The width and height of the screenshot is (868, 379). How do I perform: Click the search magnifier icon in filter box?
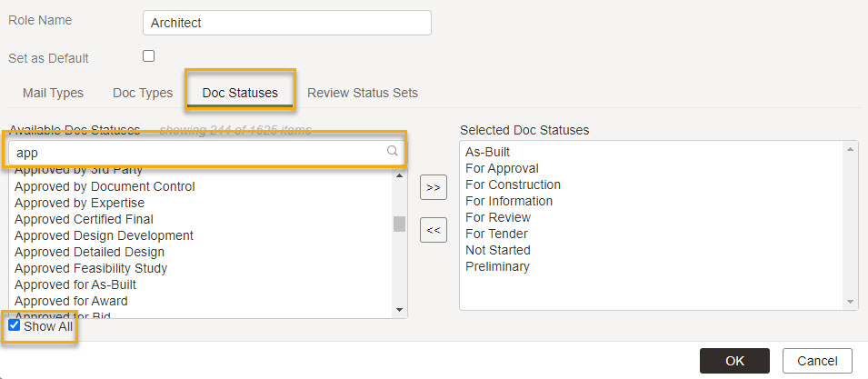(x=393, y=151)
